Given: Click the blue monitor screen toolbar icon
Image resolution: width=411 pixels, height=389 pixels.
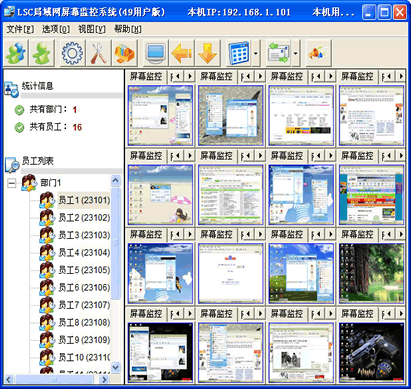Looking at the screenshot, I should point(156,53).
